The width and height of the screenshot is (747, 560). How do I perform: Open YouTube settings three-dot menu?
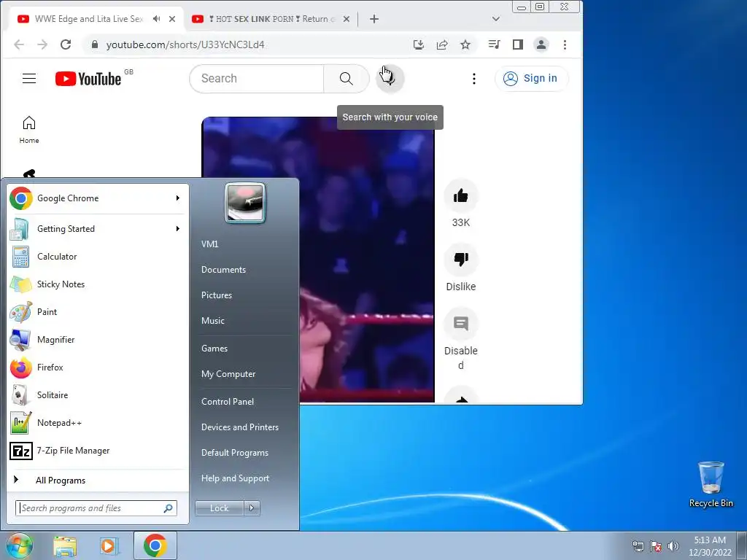(x=473, y=79)
